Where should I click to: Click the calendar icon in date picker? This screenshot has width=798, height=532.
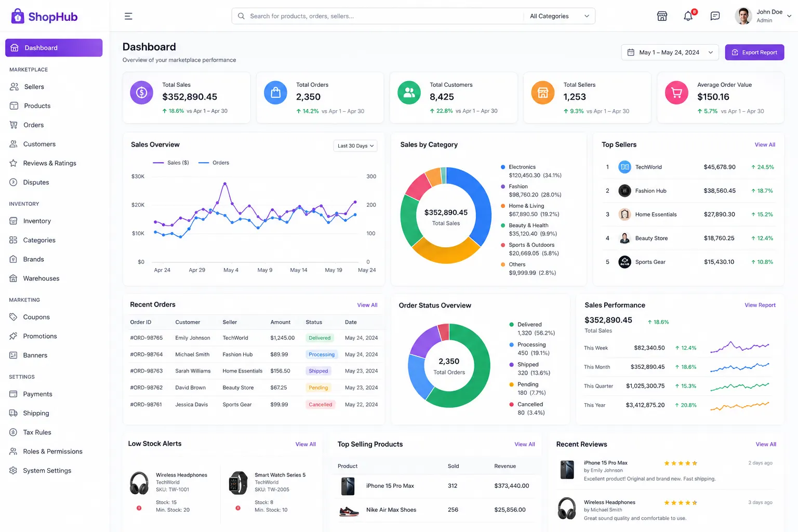click(x=631, y=52)
